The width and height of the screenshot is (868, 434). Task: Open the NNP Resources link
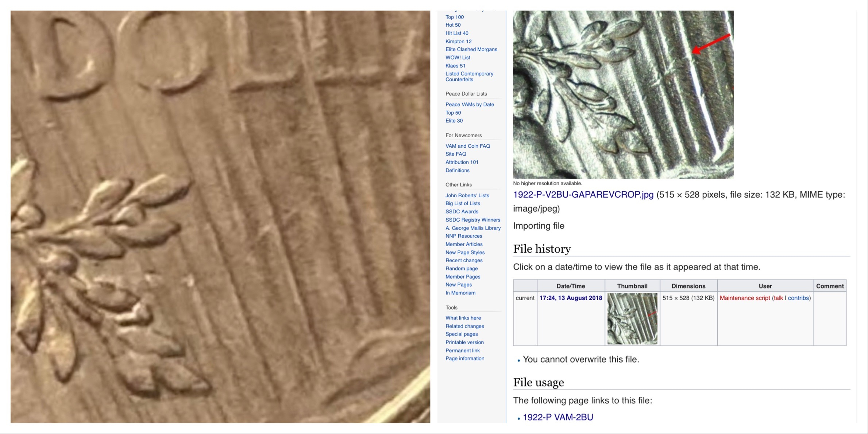(464, 236)
